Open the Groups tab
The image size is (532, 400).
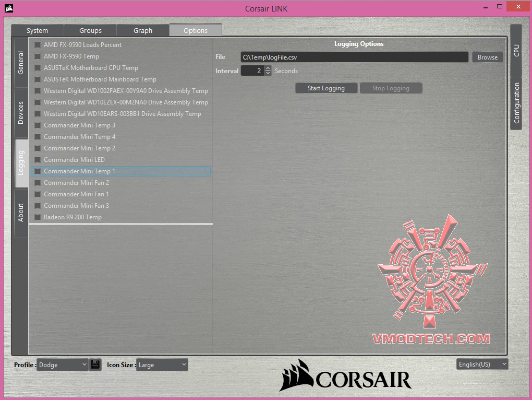tap(90, 30)
